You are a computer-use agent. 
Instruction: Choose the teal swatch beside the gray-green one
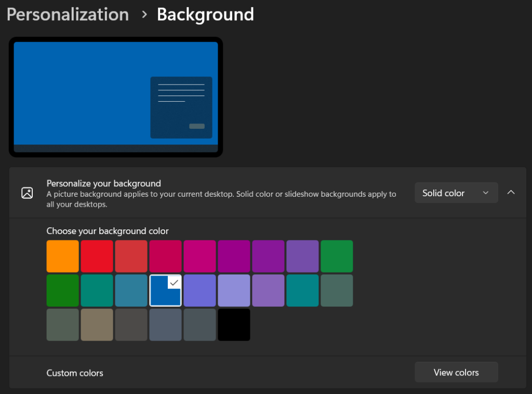302,291
